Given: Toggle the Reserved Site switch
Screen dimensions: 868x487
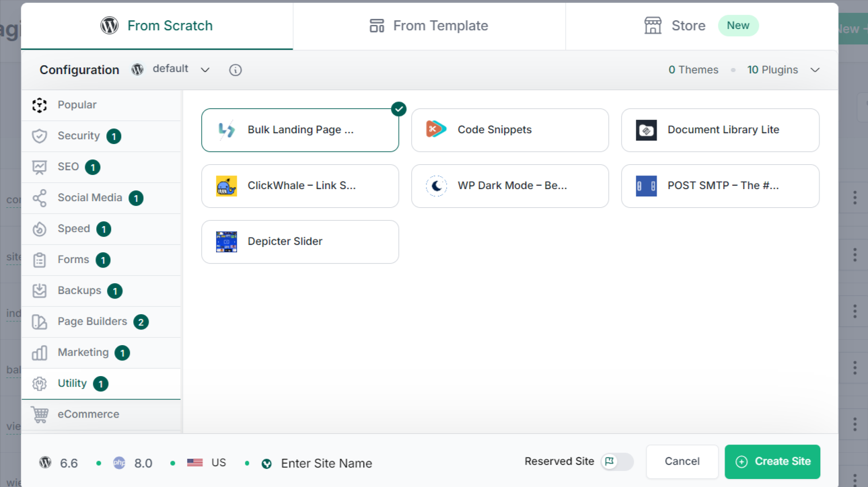Looking at the screenshot, I should coord(616,461).
